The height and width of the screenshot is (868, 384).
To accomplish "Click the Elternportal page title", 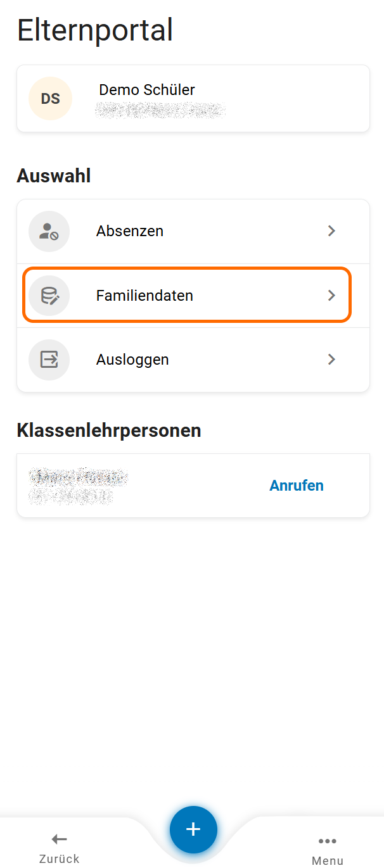I will [x=95, y=30].
